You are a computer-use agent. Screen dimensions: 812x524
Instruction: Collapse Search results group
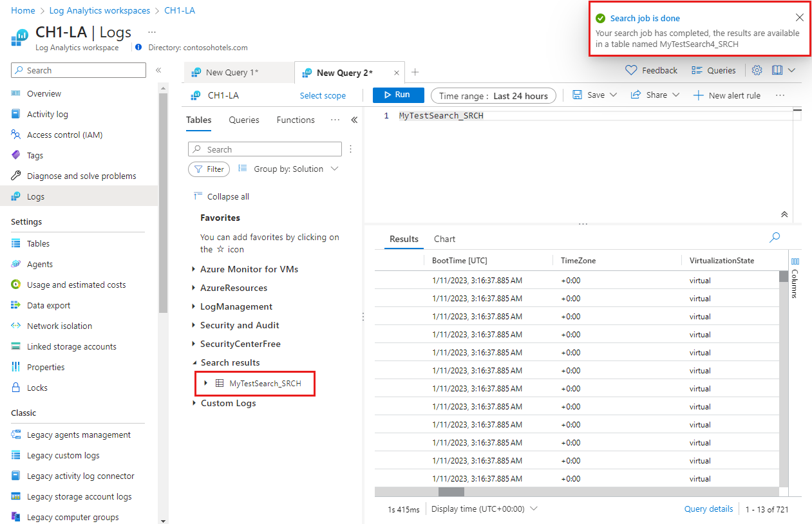point(194,362)
